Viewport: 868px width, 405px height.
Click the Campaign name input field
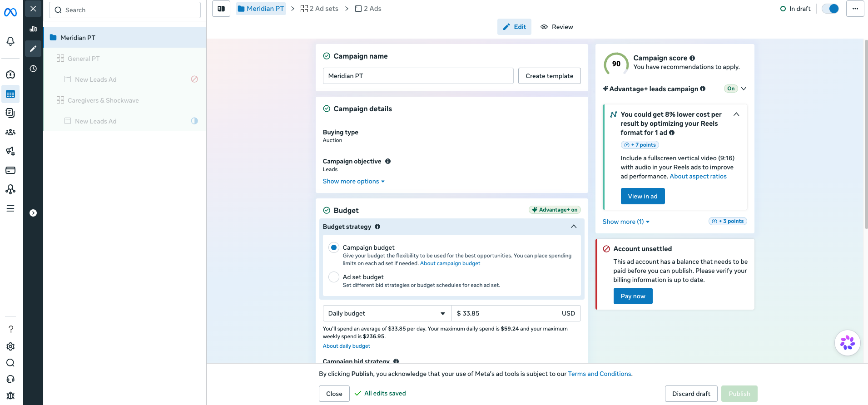point(418,76)
